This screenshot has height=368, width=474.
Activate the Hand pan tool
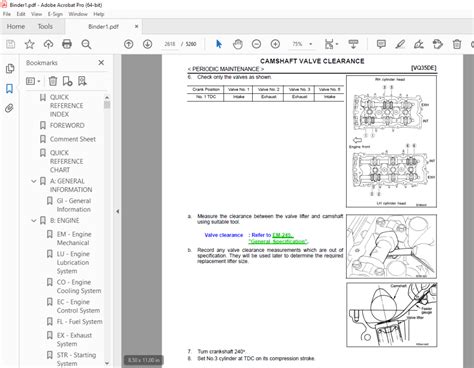(237, 44)
